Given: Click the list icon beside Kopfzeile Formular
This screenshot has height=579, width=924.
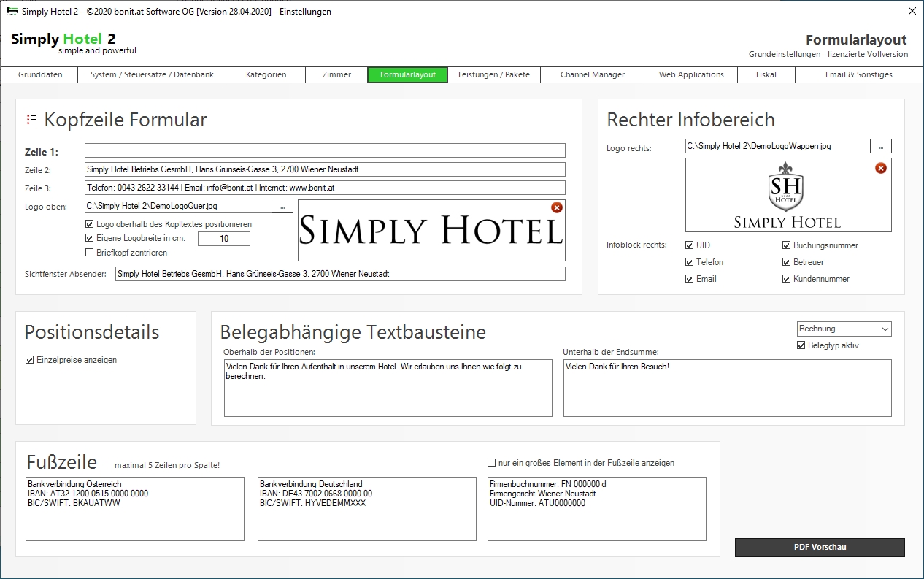Looking at the screenshot, I should (31, 119).
